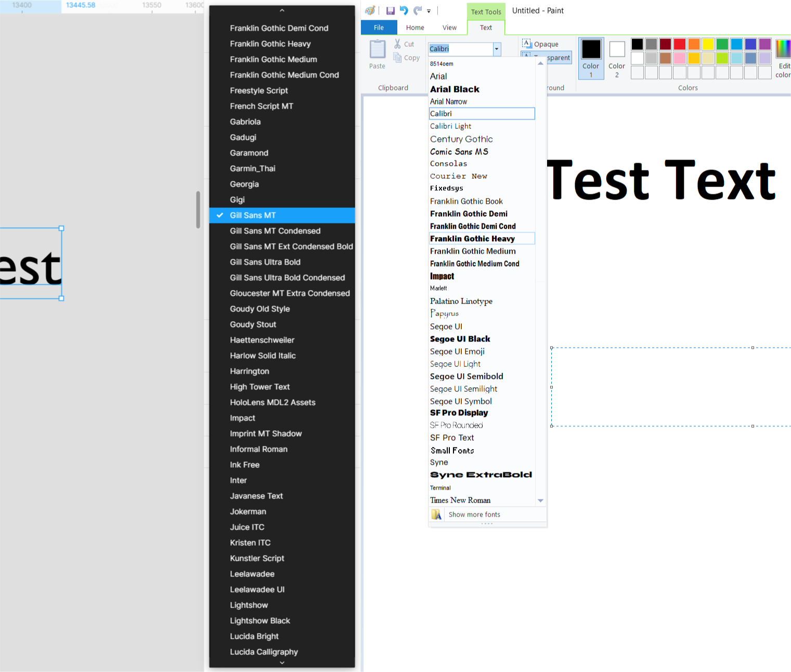Click the vertical scrollbar thumb left of dark menu
Image resolution: width=791 pixels, height=672 pixels.
pos(198,210)
